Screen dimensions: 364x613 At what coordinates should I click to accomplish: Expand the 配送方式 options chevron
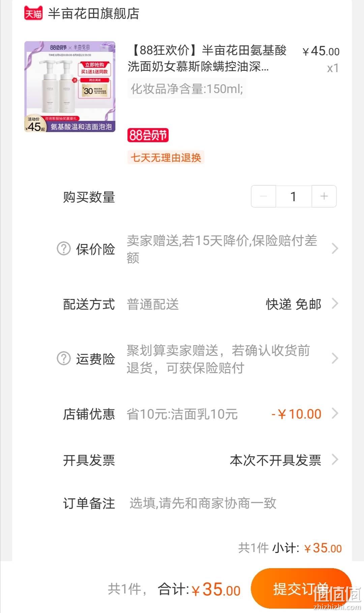(334, 304)
